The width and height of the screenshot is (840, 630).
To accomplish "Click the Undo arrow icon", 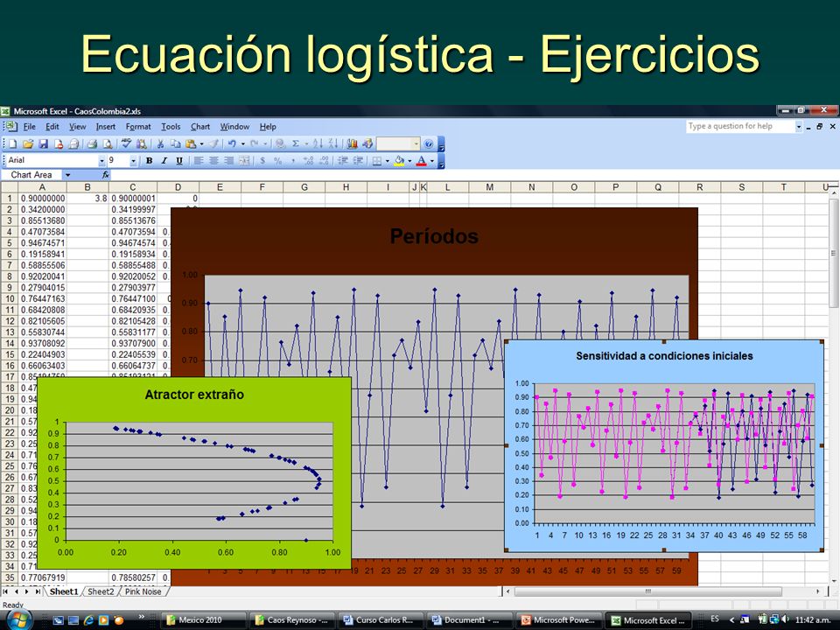I will 232,143.
